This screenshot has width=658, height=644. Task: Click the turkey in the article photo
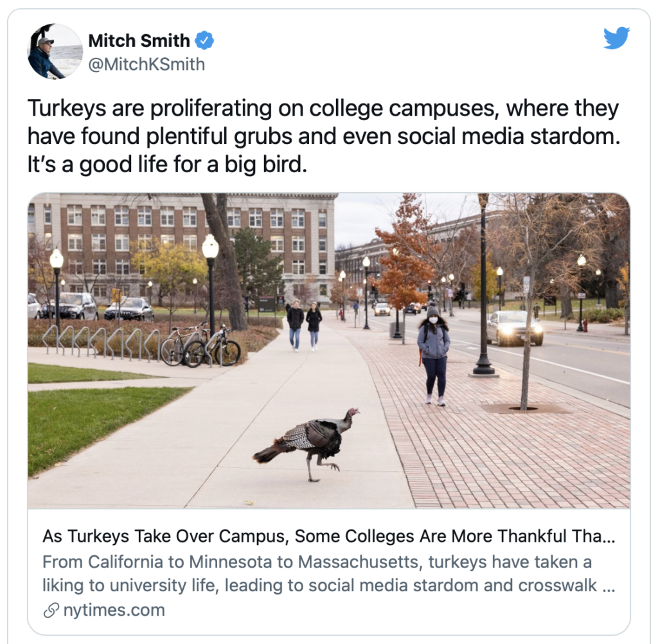click(x=306, y=443)
